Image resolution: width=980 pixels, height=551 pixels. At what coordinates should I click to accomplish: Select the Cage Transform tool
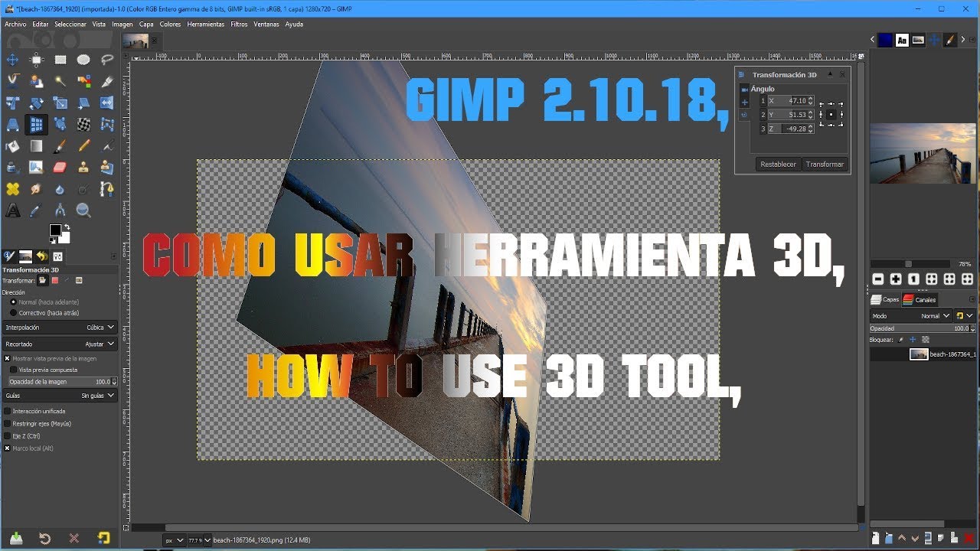tap(106, 124)
